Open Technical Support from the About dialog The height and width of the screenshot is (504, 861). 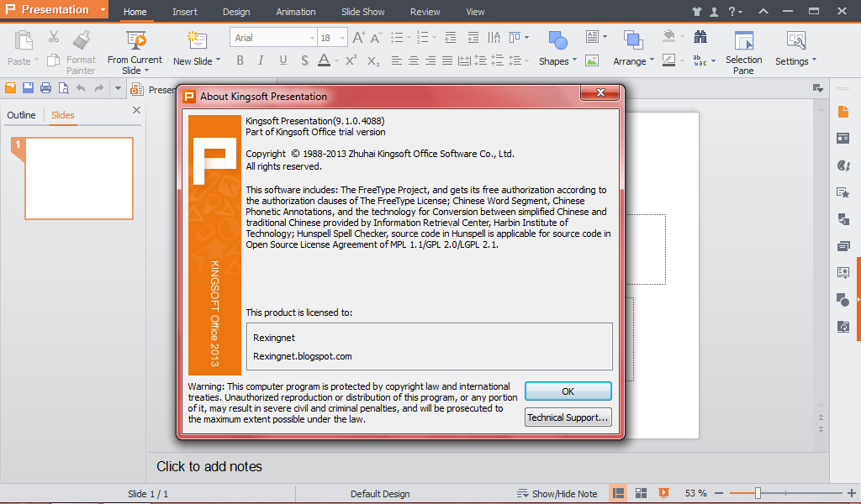point(568,417)
